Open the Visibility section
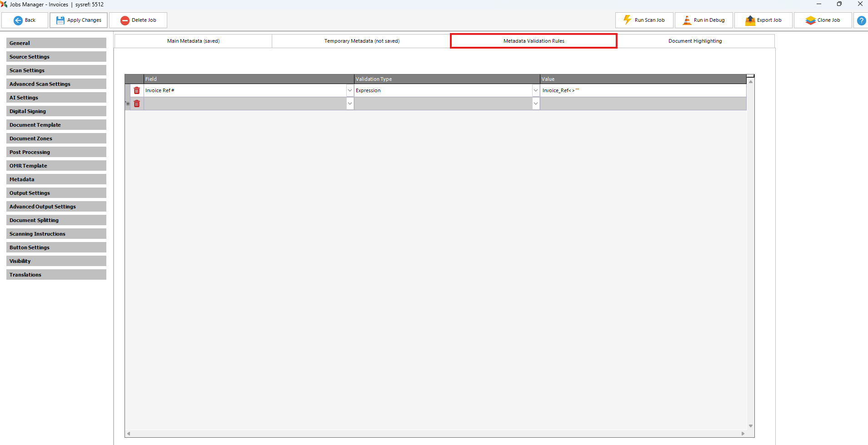The height and width of the screenshot is (445, 868). tap(56, 261)
